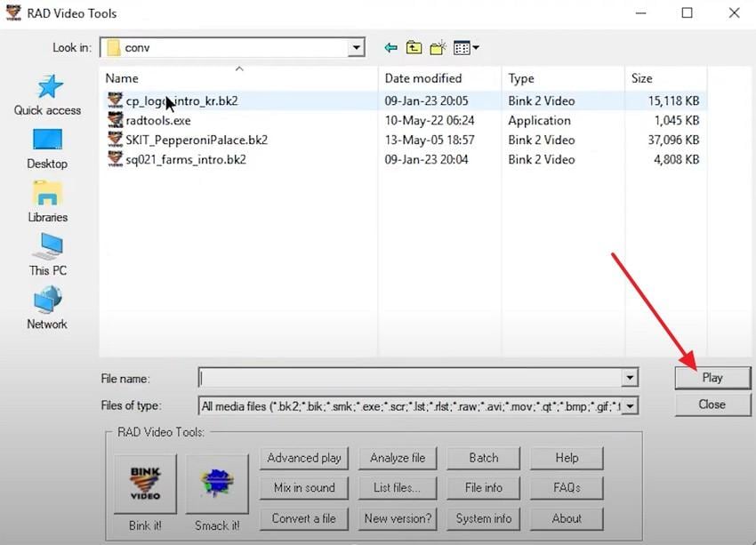
Task: Open the FAQs button
Action: coord(567,488)
